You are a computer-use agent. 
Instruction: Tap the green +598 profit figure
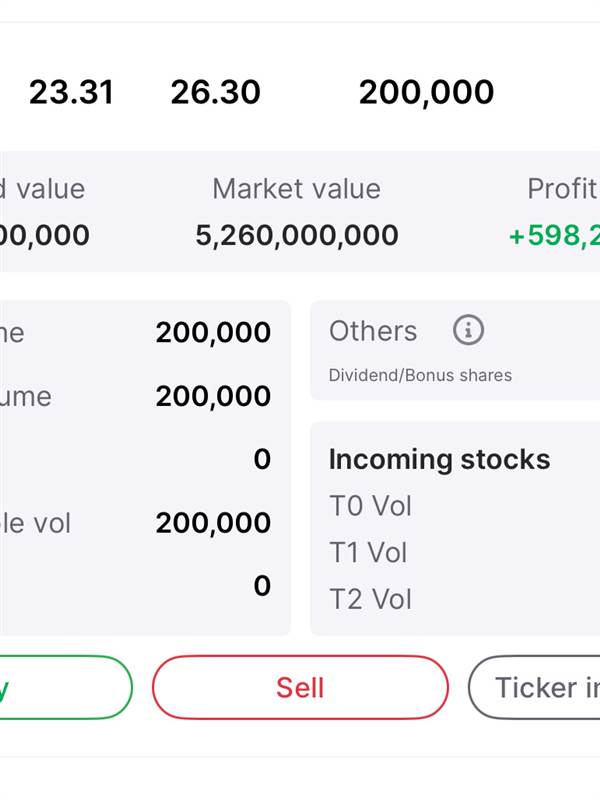(x=554, y=235)
